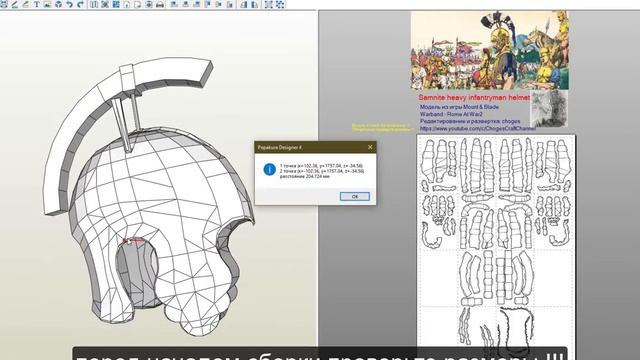
Task: Click OK in the Pepakura Designer dialog
Action: pos(355,196)
